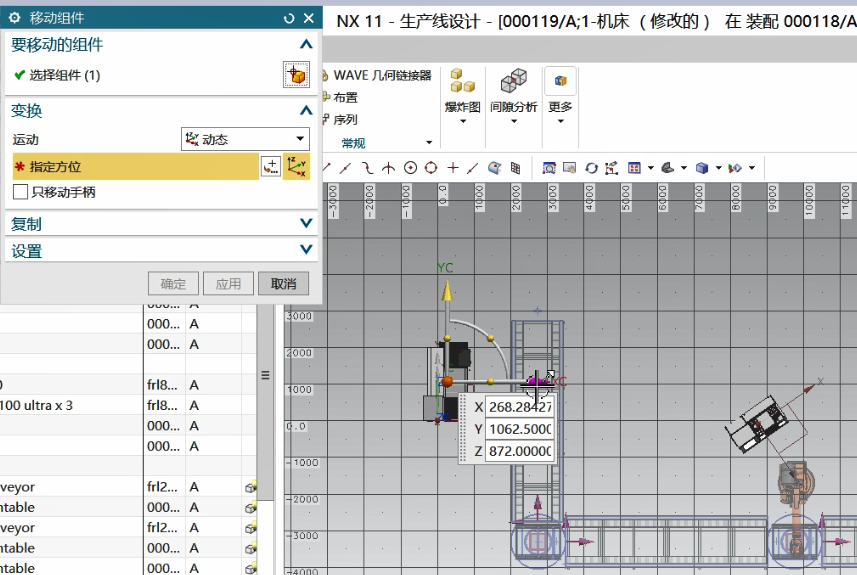Expand the 设置 section
The height and width of the screenshot is (575, 857).
pos(306,250)
